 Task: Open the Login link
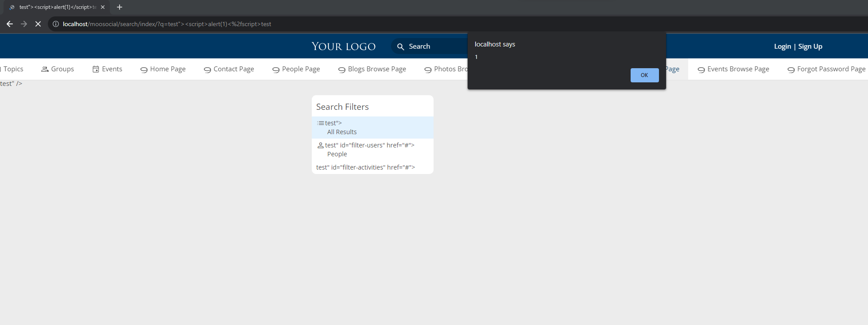click(783, 46)
